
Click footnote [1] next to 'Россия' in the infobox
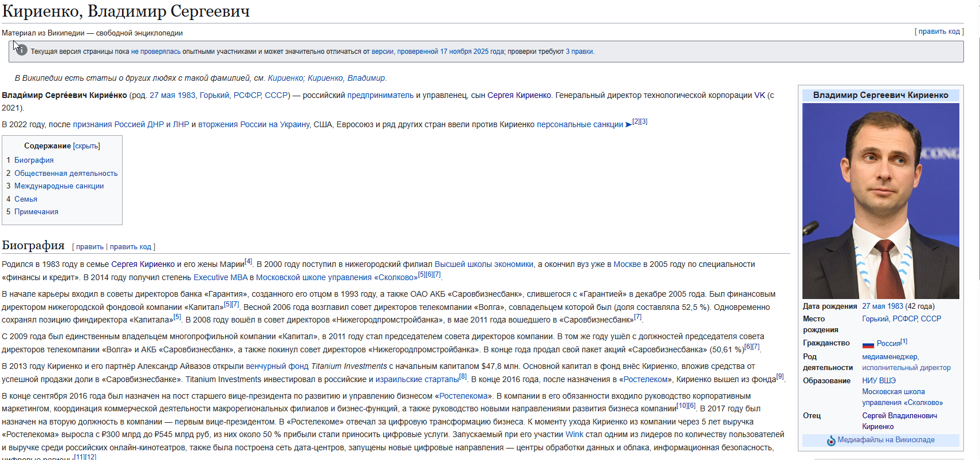point(904,341)
